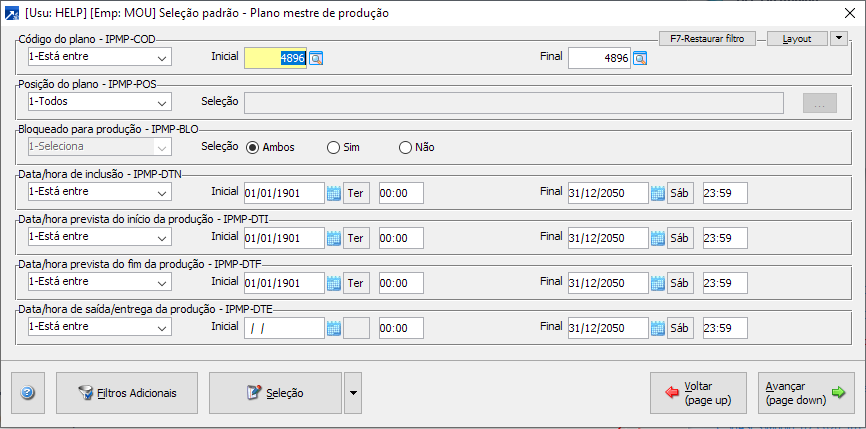This screenshot has width=866, height=429.
Task: Open calendar for inclusão Inicial date
Action: click(x=334, y=193)
